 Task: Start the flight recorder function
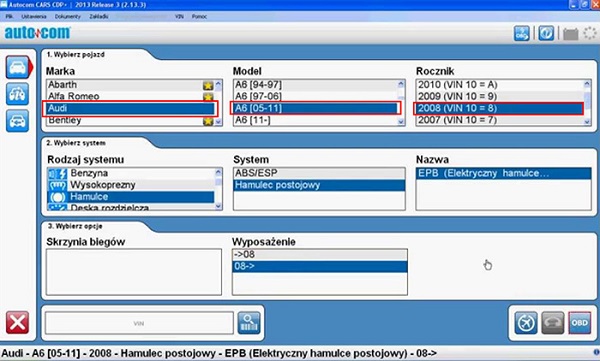[526, 323]
